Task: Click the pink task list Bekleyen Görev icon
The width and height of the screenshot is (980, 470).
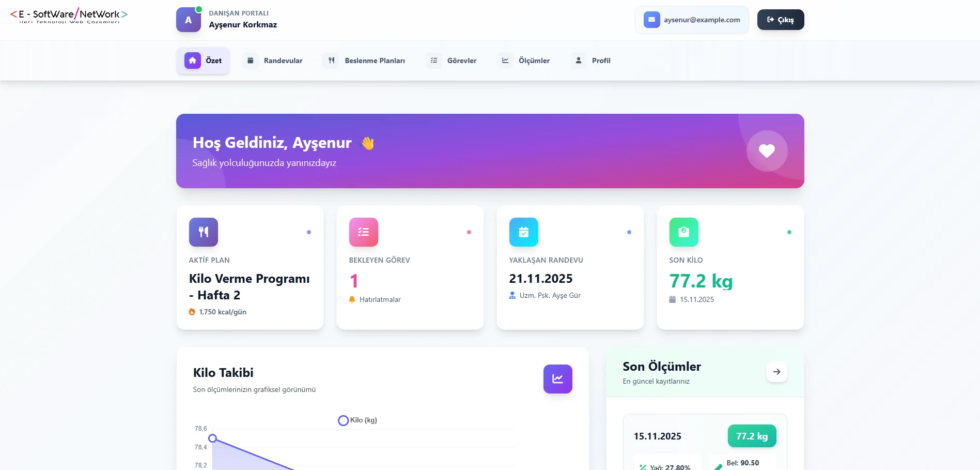Action: 363,232
